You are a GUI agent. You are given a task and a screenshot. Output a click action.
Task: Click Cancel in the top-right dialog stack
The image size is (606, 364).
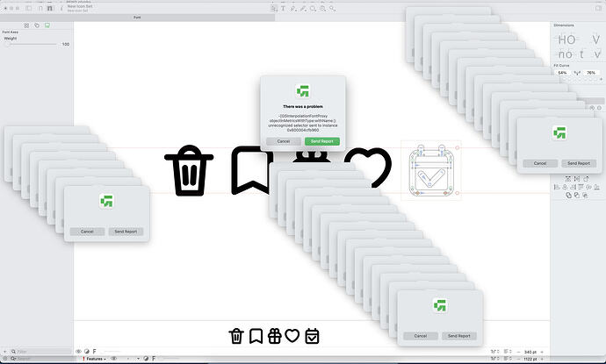point(540,163)
